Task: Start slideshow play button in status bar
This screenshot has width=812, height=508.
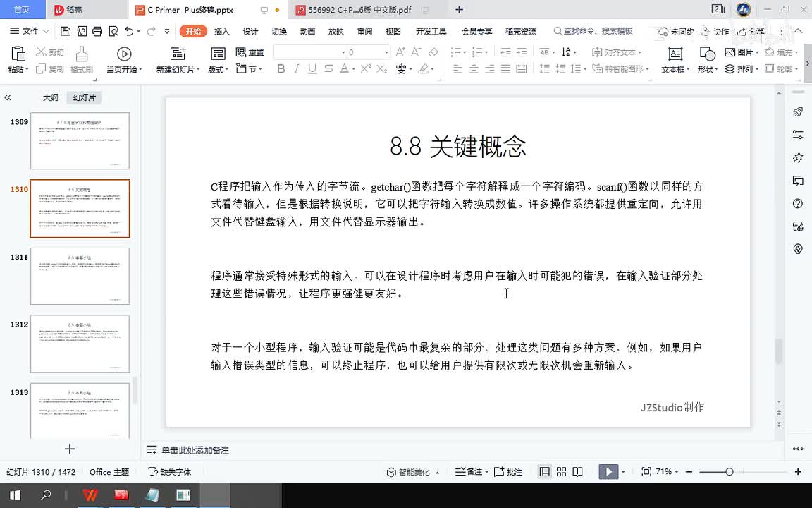Action: point(608,472)
